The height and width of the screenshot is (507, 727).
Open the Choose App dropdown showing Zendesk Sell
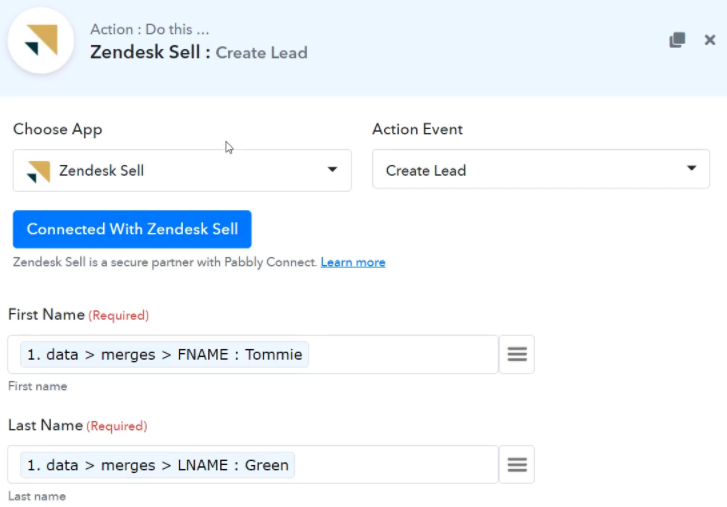(182, 171)
